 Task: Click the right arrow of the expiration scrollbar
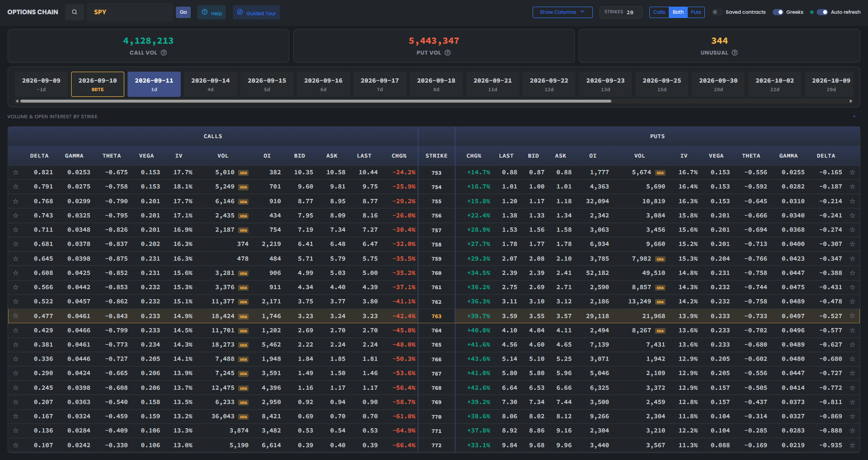pos(851,101)
